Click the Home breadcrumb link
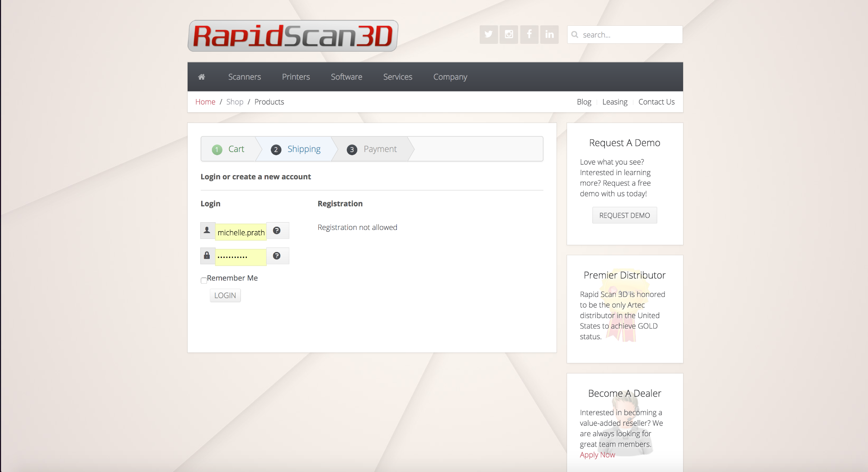Screen dimensions: 868x472 (x=205, y=102)
